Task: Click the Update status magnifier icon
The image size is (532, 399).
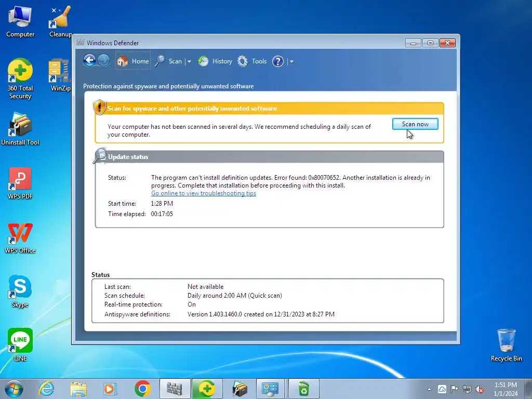Action: coord(99,156)
